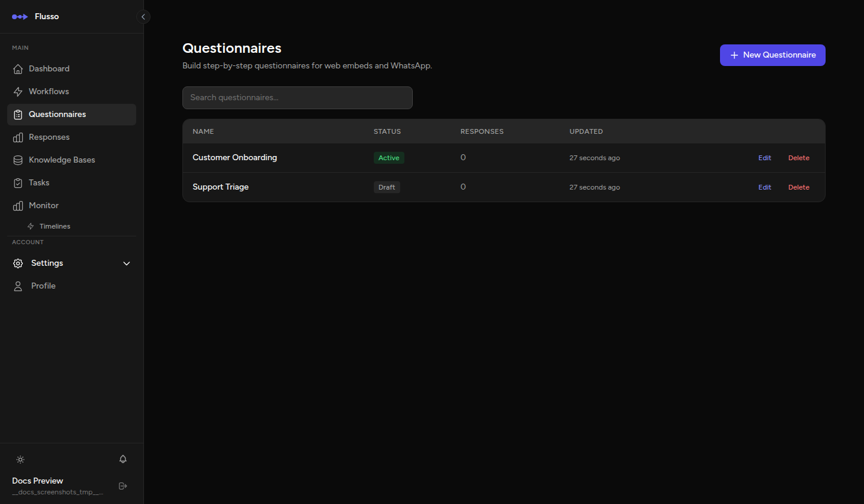
Task: Expand the Settings chevron in sidebar
Action: [127, 263]
